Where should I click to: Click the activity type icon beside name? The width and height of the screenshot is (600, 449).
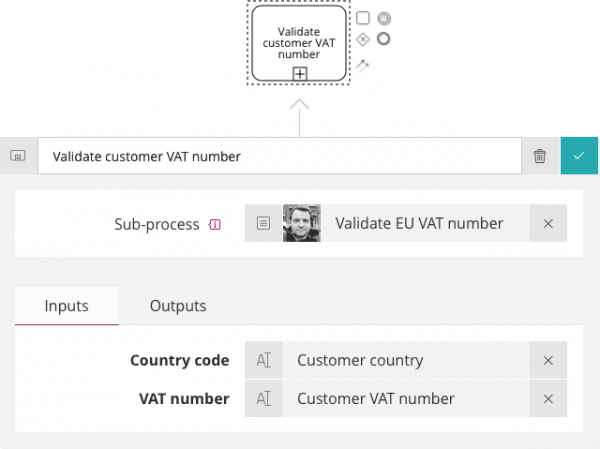pyautogui.click(x=18, y=156)
